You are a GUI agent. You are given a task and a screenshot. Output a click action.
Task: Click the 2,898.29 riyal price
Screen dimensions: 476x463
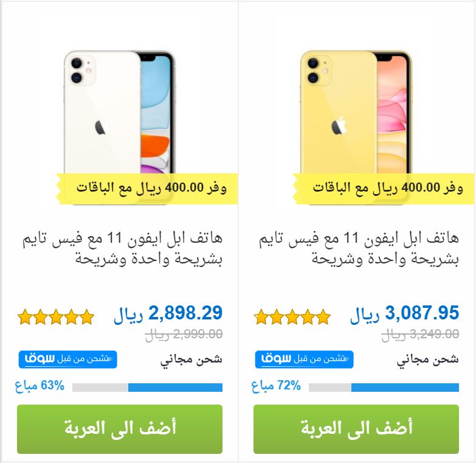coord(168,314)
